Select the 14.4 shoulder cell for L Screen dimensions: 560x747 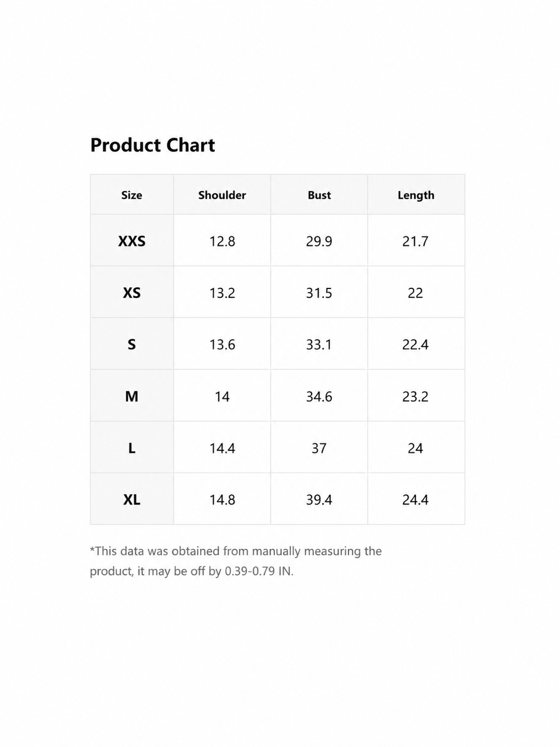click(x=222, y=448)
